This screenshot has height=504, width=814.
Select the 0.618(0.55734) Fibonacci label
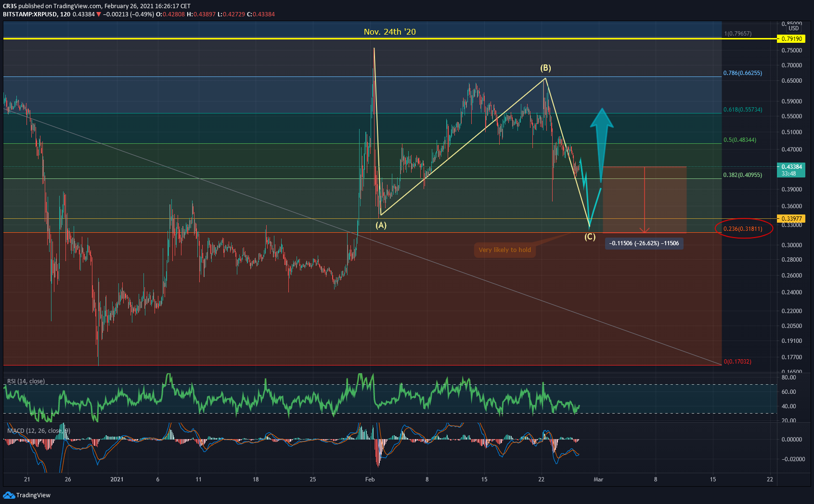(x=743, y=110)
